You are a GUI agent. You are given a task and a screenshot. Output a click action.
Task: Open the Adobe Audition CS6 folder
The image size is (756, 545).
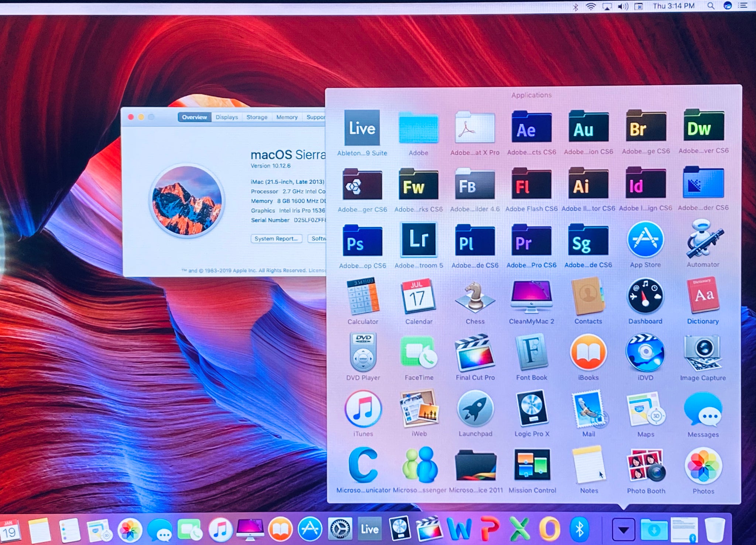click(x=588, y=127)
